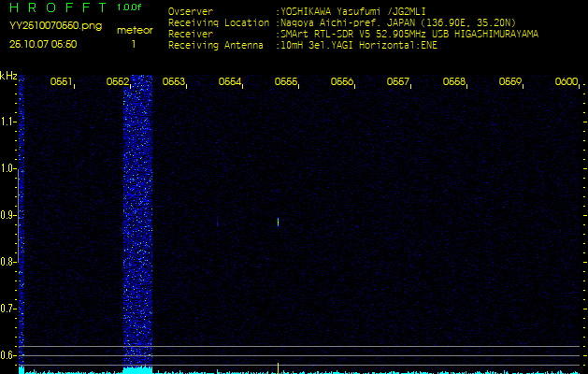Click the 0.6 kHz axis label
The image size is (588, 374).
7,355
